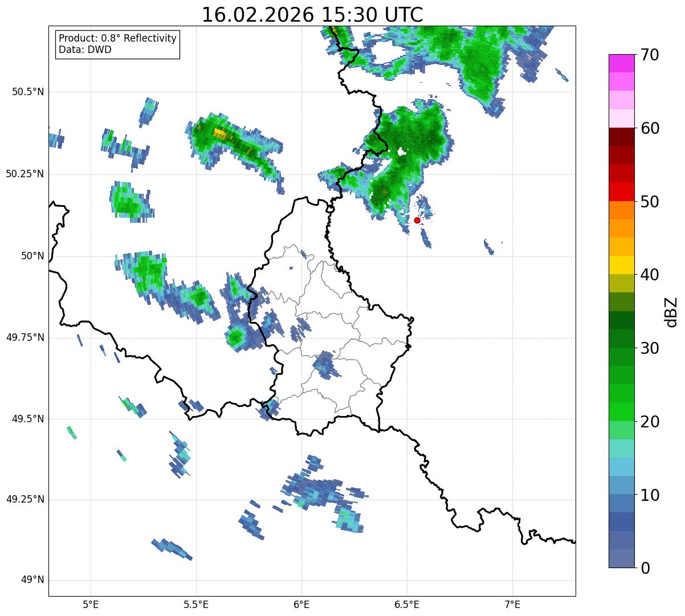Pick the magenta swatch at top of colorbar

[x=622, y=63]
